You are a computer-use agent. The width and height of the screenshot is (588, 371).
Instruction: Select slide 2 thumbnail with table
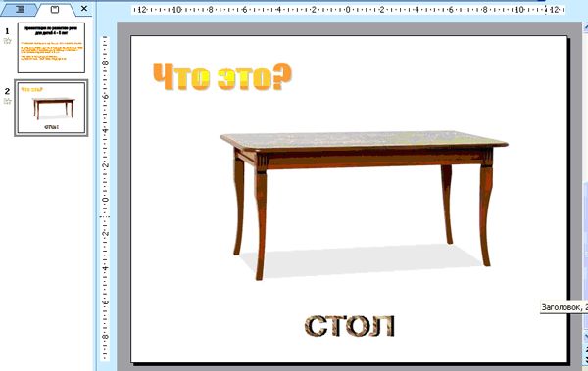(51, 108)
